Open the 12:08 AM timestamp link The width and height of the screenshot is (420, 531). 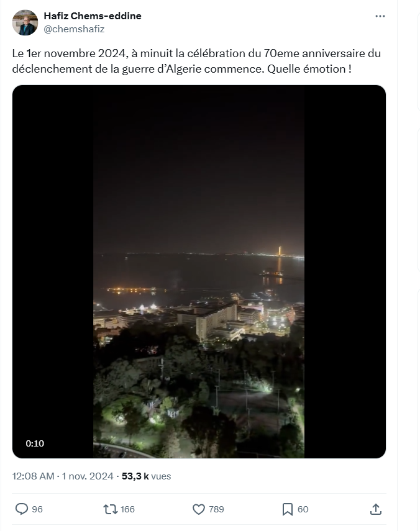33,476
